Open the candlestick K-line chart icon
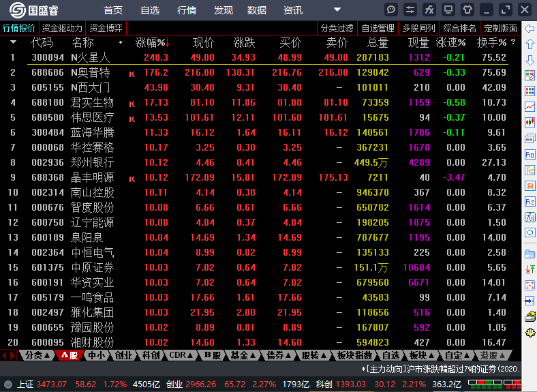This screenshot has height=392, width=537. pyautogui.click(x=530, y=122)
